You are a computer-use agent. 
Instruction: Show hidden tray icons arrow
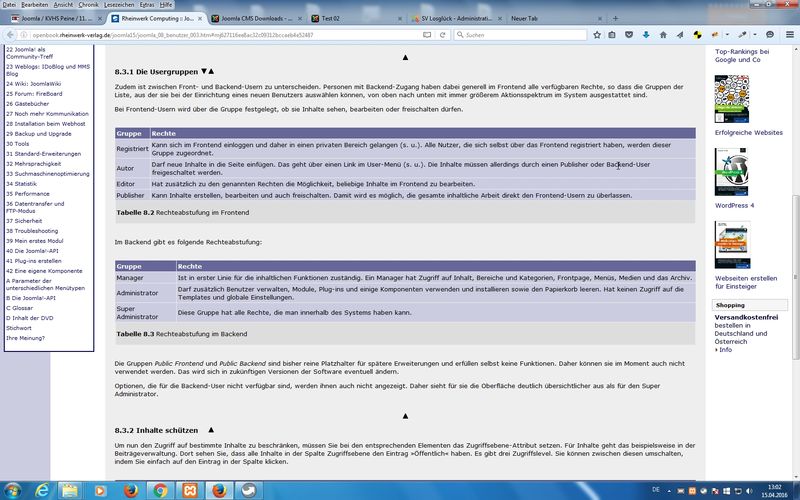pyautogui.click(x=669, y=491)
